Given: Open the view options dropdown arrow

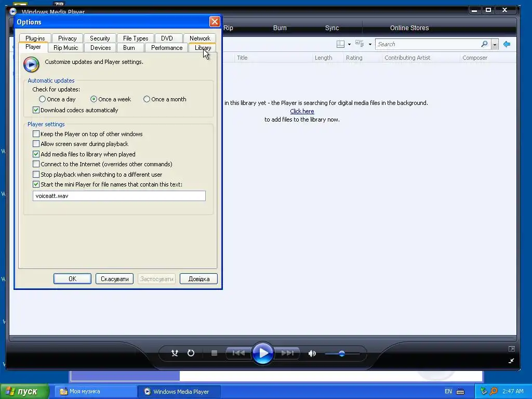Looking at the screenshot, I should tap(370, 45).
